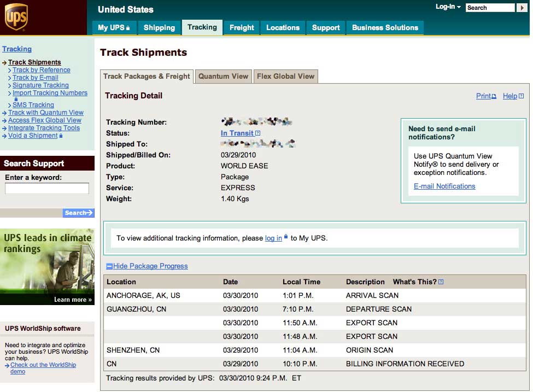The height and width of the screenshot is (392, 533).
Task: Click the United States country label
Action: coord(126,9)
